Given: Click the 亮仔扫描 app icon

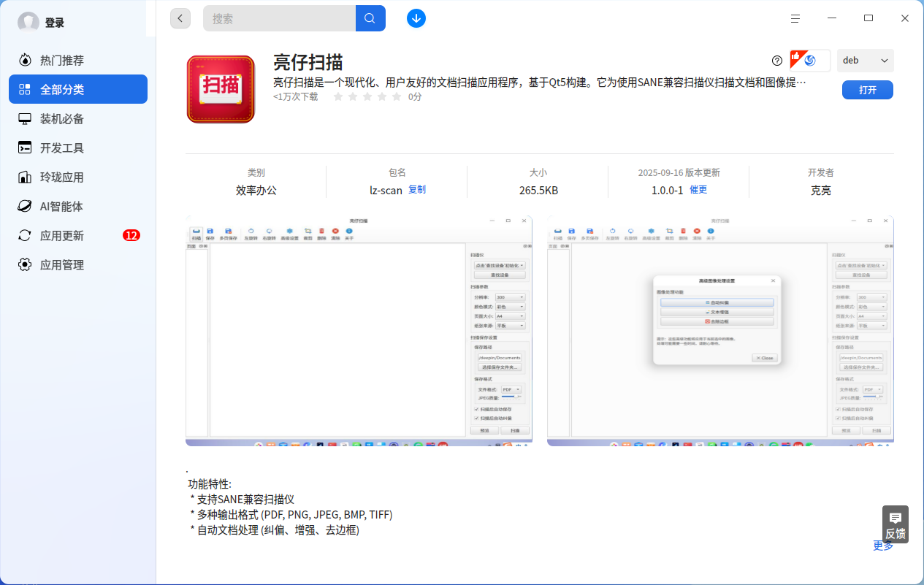Looking at the screenshot, I should click(221, 89).
